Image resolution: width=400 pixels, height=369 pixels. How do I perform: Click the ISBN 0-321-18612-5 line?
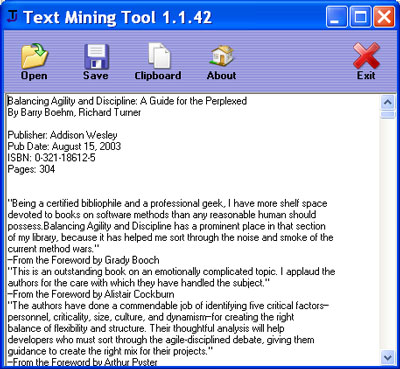tap(52, 157)
